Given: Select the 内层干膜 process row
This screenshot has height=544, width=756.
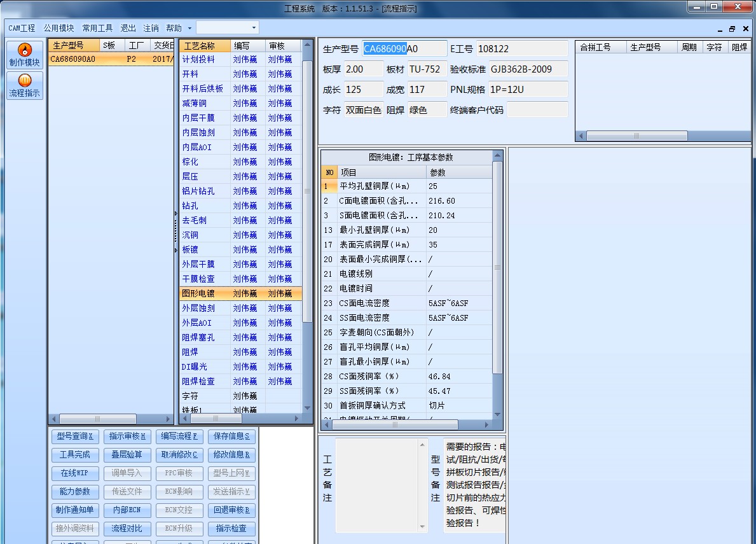Looking at the screenshot, I should (240, 118).
